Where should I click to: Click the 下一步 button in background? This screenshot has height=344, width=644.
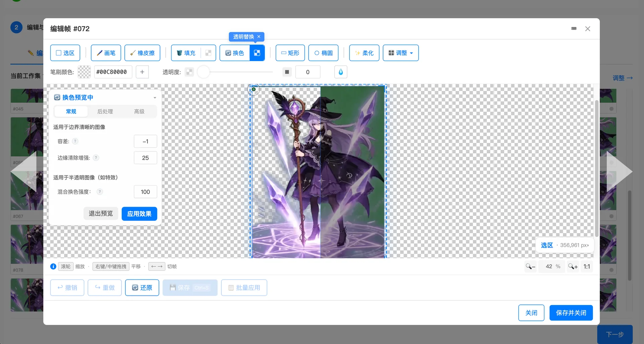[615, 334]
